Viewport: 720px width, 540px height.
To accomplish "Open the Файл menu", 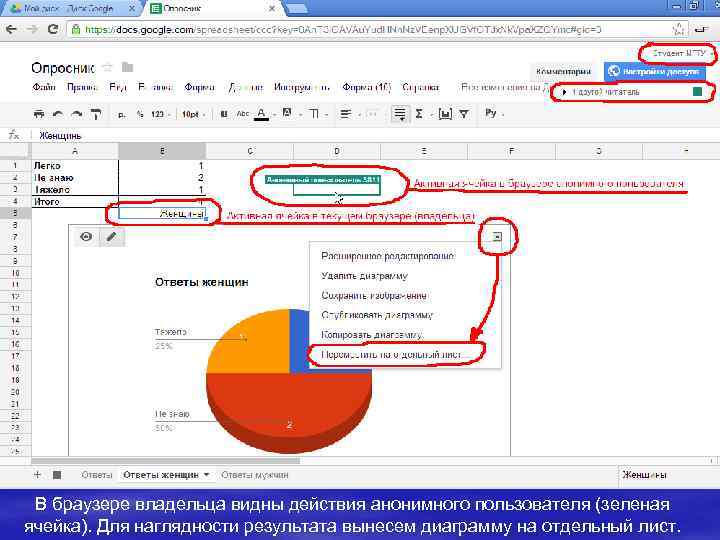I will click(44, 87).
